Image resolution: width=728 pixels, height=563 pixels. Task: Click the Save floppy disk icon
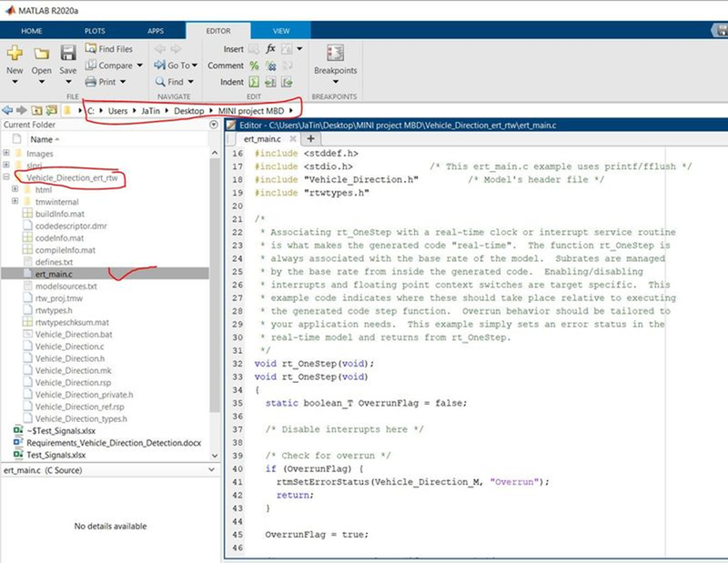[x=67, y=53]
